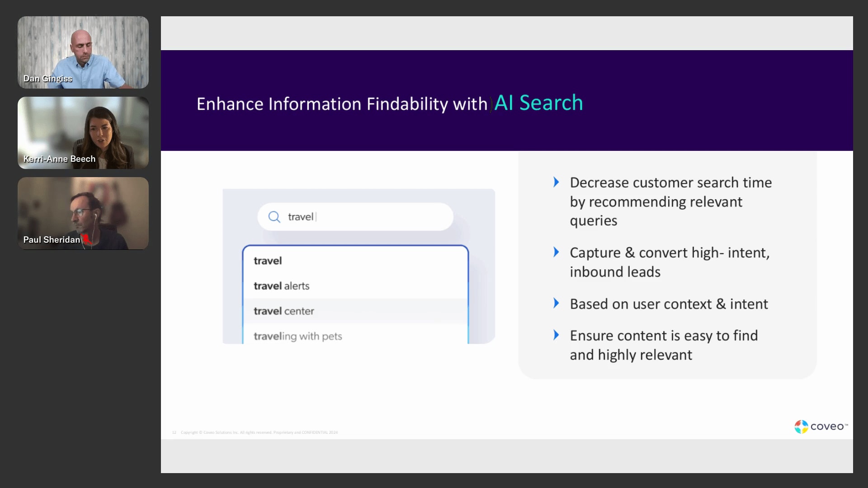The height and width of the screenshot is (488, 868).
Task: Click the copyright footer text on slide
Action: point(259,432)
